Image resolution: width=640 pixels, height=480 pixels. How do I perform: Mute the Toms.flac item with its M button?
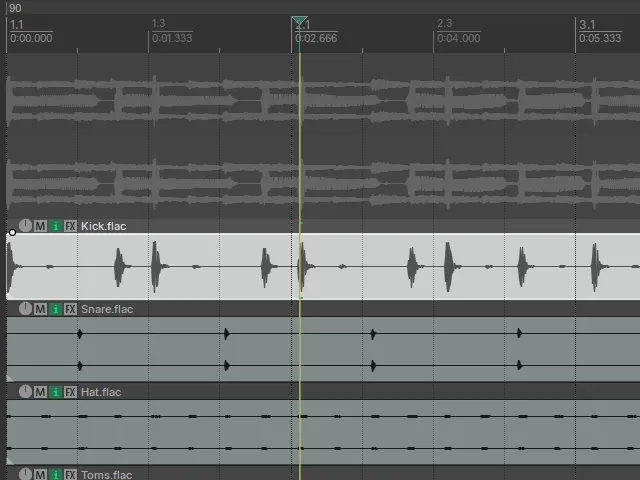click(40, 475)
